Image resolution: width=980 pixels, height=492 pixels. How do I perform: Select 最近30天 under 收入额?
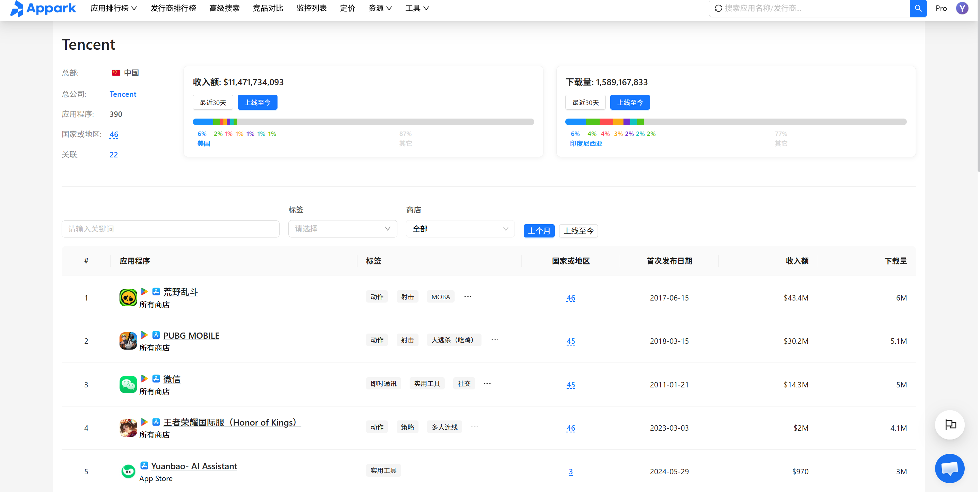pyautogui.click(x=213, y=103)
